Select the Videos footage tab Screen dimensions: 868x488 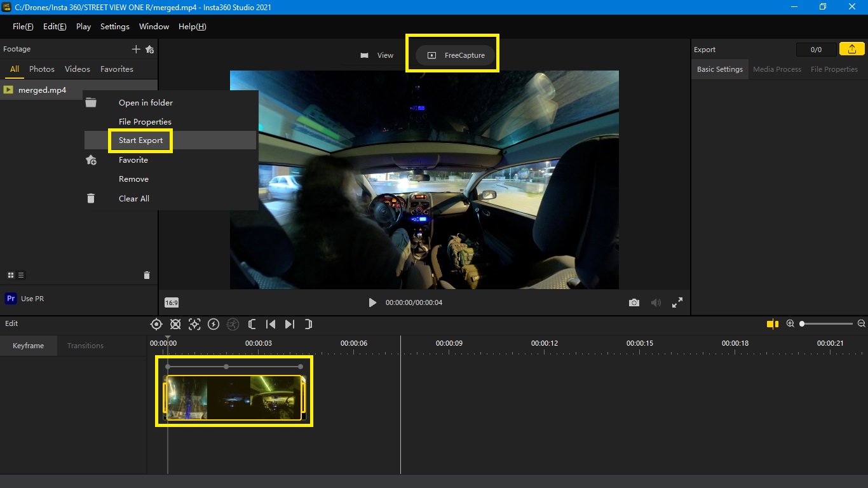click(78, 69)
